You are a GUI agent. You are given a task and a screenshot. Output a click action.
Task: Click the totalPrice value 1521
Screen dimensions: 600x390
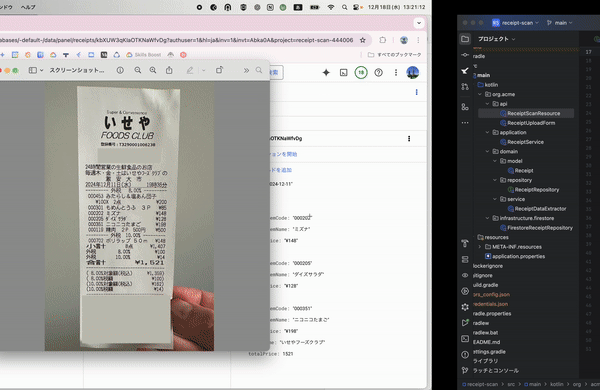click(288, 354)
